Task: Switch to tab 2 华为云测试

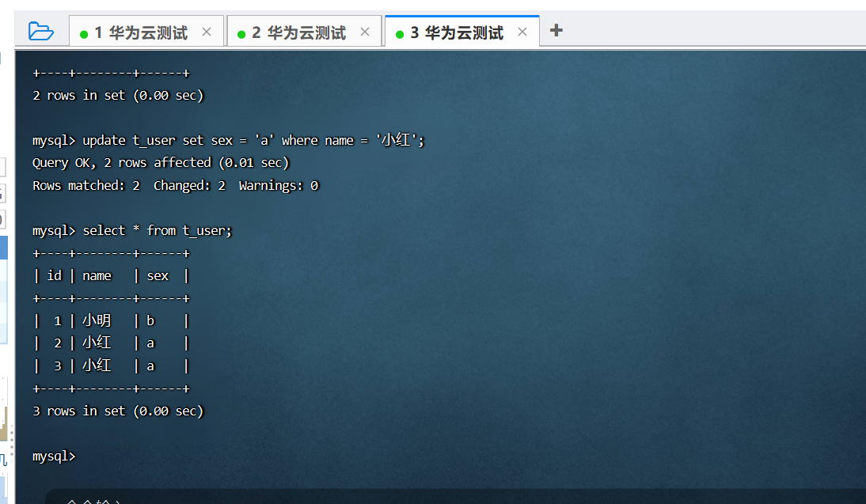Action: (x=304, y=32)
